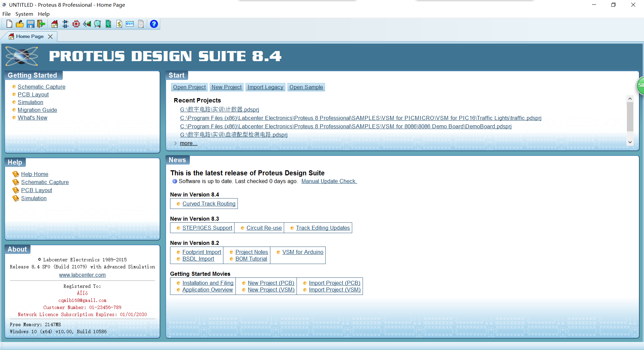Go to Home Page via the house icon
Screen dimensions: 644x350
pyautogui.click(x=55, y=24)
